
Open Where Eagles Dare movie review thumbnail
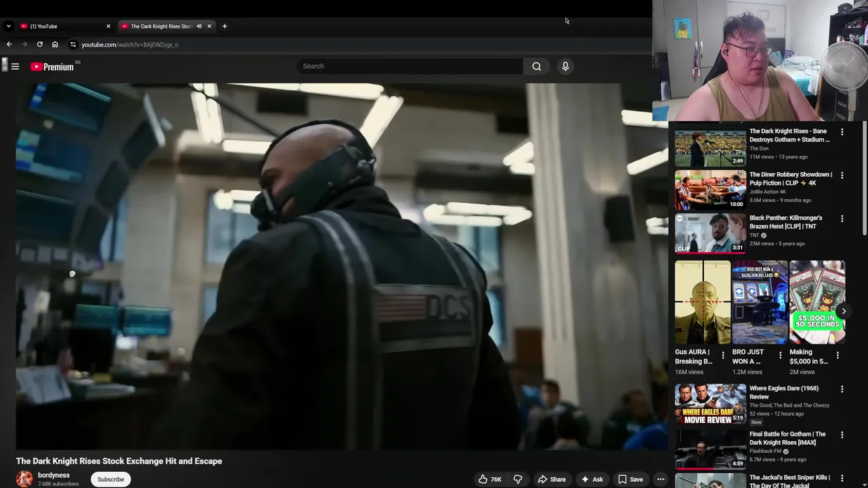[710, 405]
